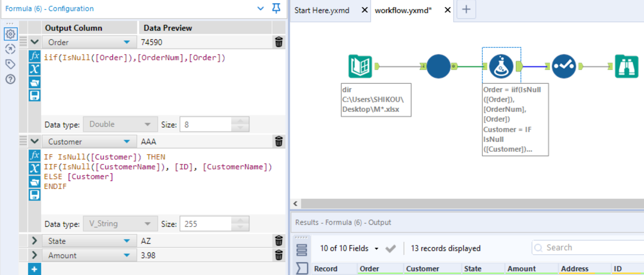Collapse the Order formula section
The image size is (644, 275).
(x=34, y=42)
